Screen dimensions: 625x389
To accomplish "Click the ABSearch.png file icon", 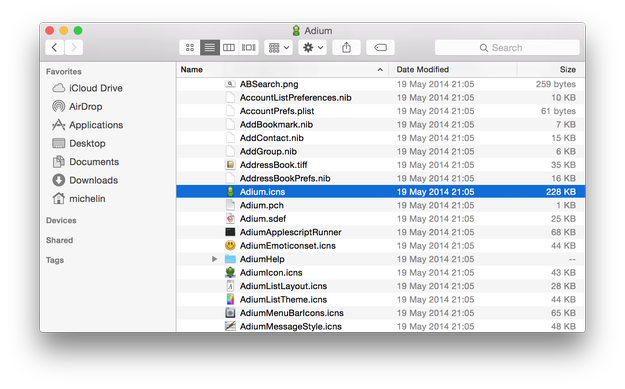I will (x=230, y=84).
